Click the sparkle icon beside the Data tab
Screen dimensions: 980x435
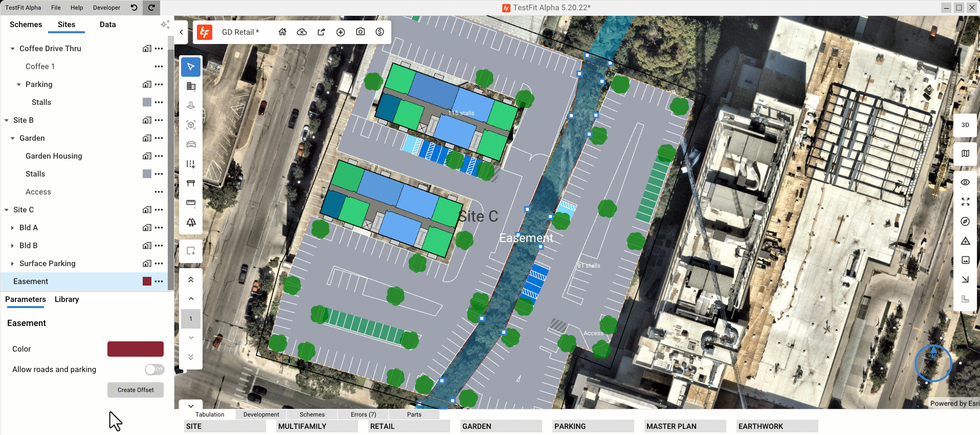pyautogui.click(x=165, y=25)
